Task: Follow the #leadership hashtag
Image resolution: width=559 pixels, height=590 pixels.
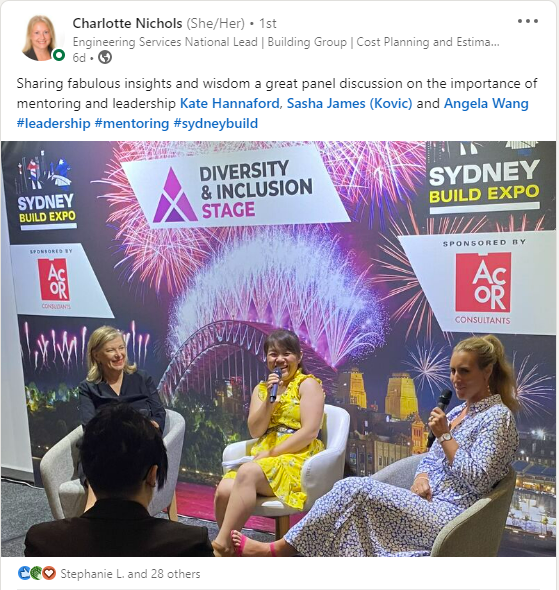Action: (53, 123)
